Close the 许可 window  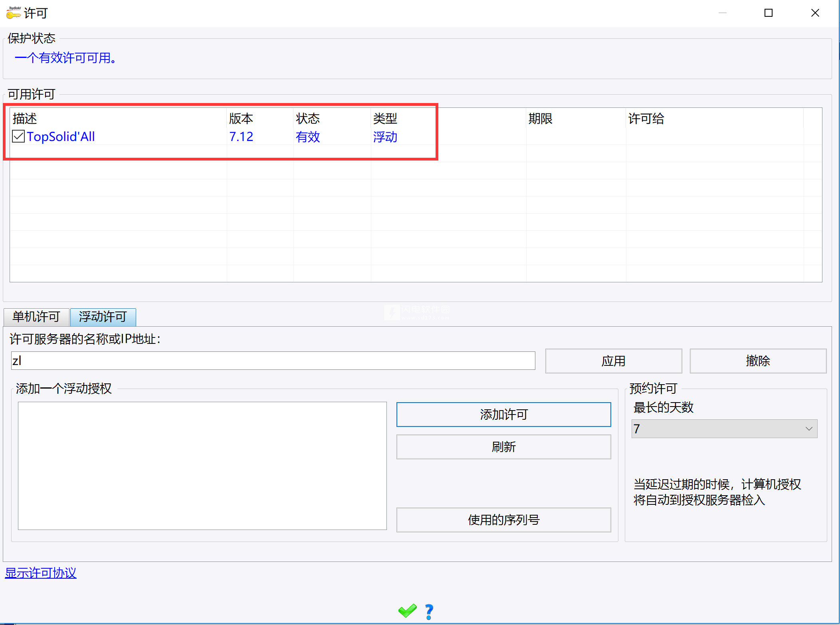click(815, 13)
